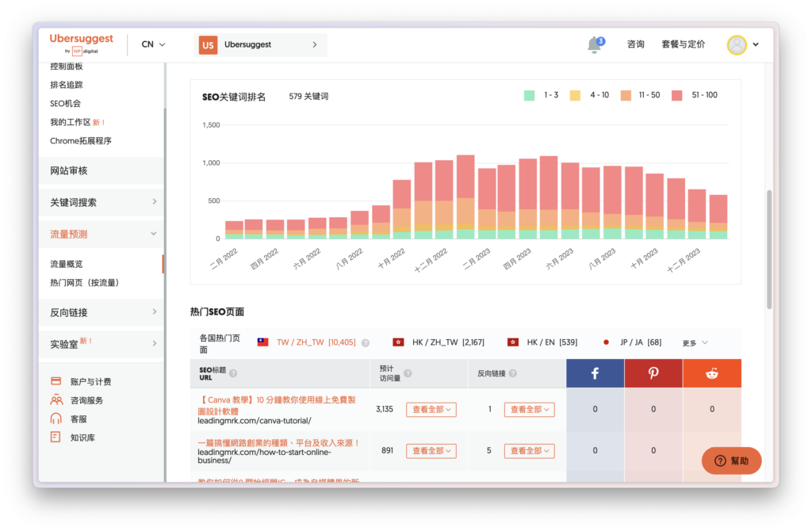Open the Ubersuggest project selector

(261, 45)
